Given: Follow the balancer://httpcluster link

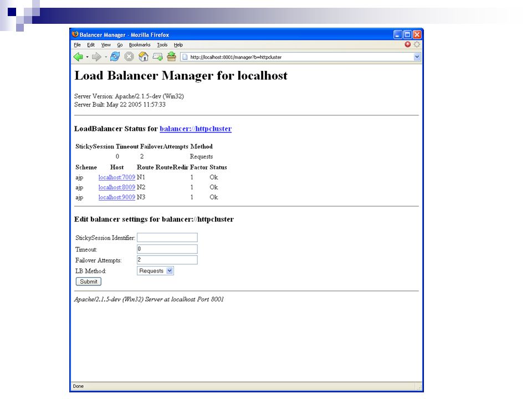Looking at the screenshot, I should (x=196, y=129).
